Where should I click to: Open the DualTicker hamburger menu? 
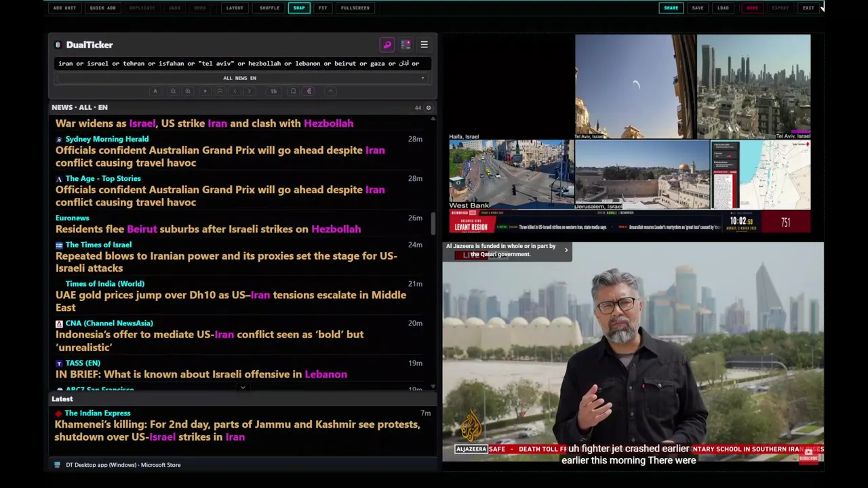[424, 45]
